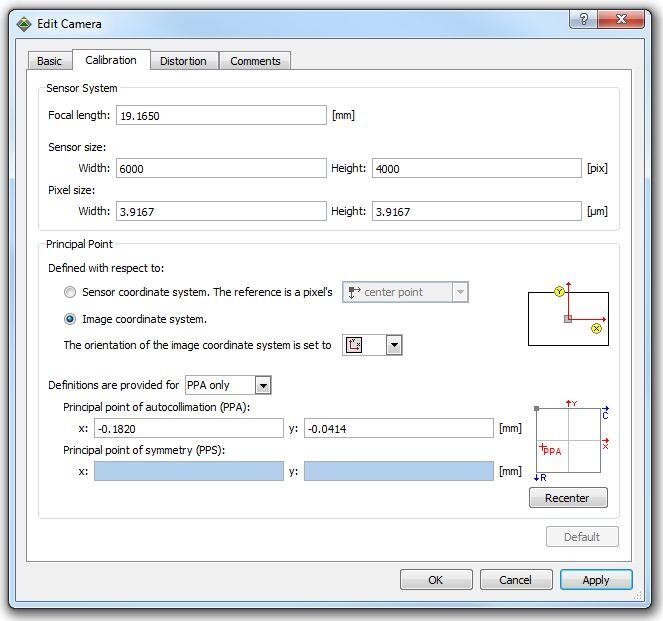Open the Distortion tab
The image size is (663, 621).
[x=183, y=61]
